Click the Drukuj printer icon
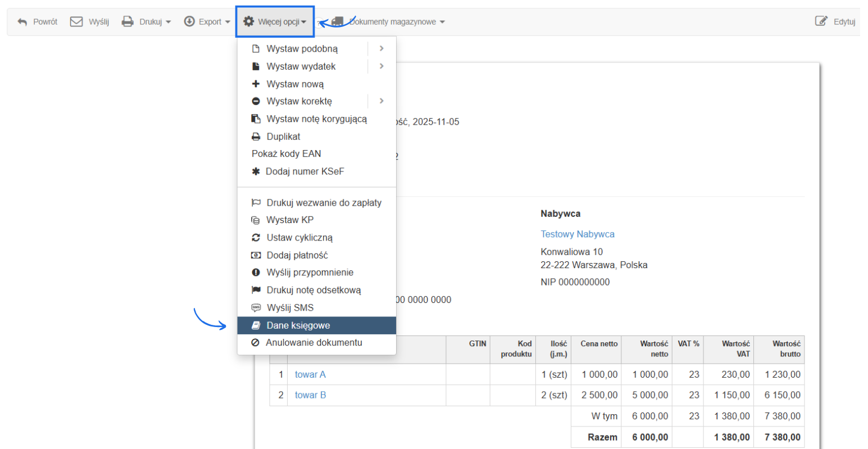This screenshot has height=449, width=868. pyautogui.click(x=128, y=22)
